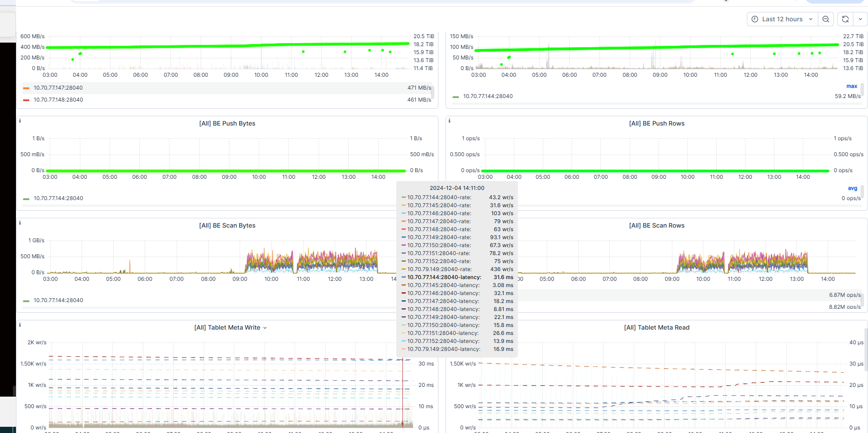Click the [All] BE Scan Bytes panel title

(x=227, y=225)
